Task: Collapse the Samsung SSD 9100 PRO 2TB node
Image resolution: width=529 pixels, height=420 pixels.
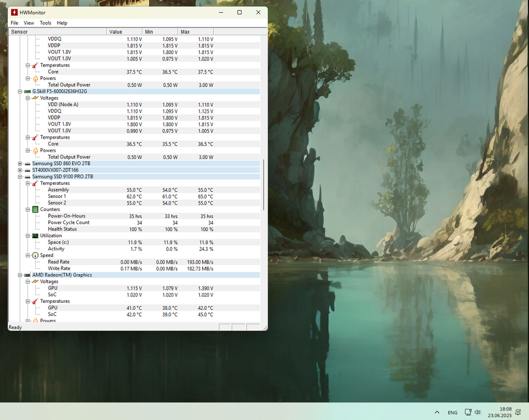Action: coord(20,177)
